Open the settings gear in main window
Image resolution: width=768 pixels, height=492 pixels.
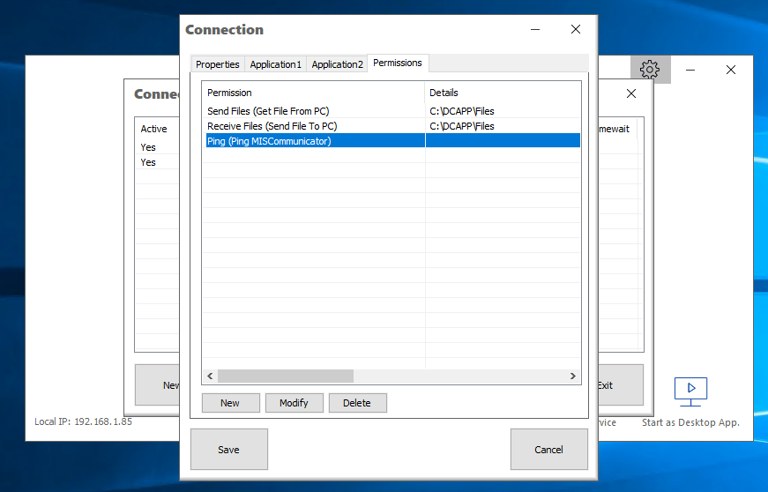[x=649, y=70]
